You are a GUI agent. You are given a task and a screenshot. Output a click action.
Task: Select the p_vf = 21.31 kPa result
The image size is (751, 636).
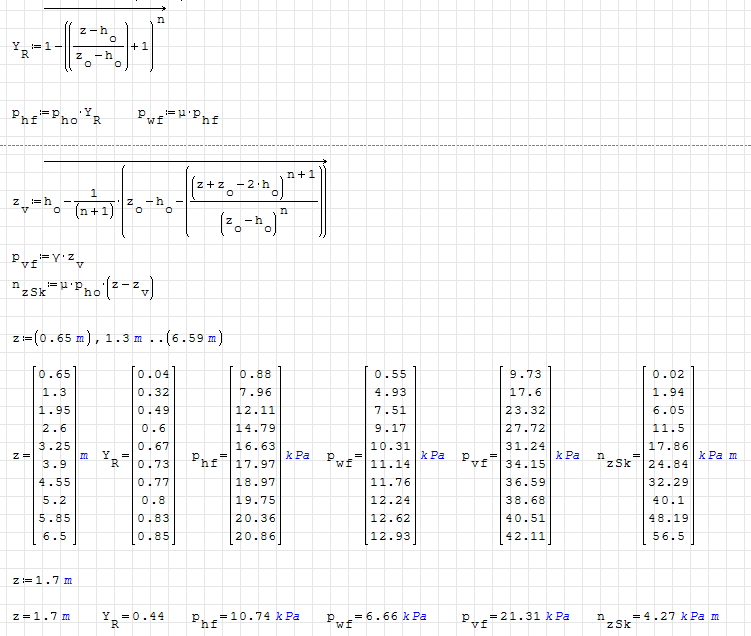tap(517, 616)
